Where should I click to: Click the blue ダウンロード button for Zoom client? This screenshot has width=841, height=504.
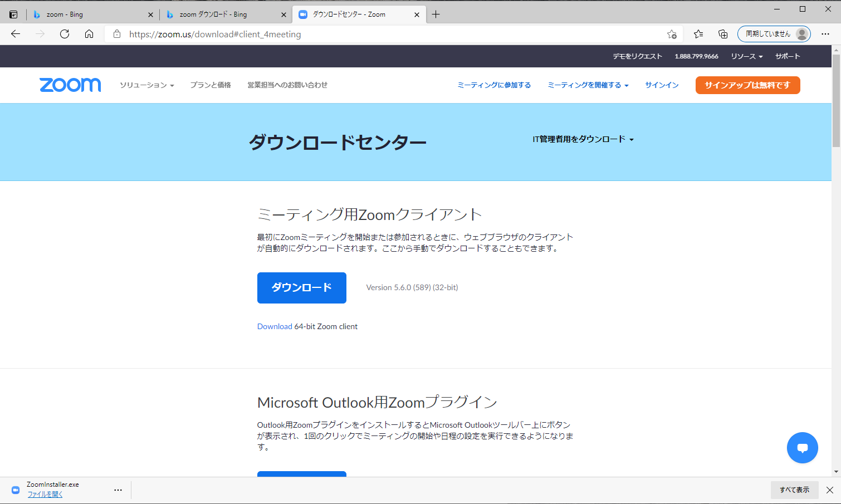(302, 288)
